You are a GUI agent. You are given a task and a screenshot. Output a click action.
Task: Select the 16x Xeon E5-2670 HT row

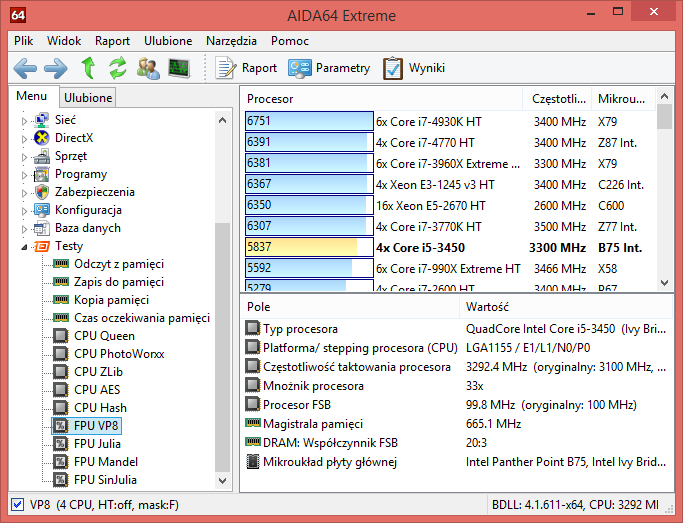(x=450, y=206)
